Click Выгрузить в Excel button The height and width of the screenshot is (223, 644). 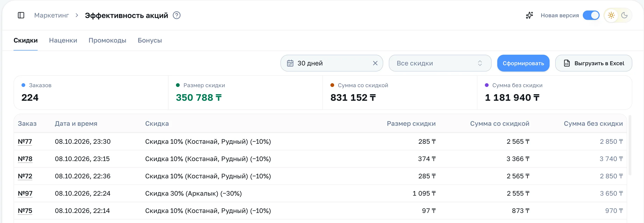594,63
